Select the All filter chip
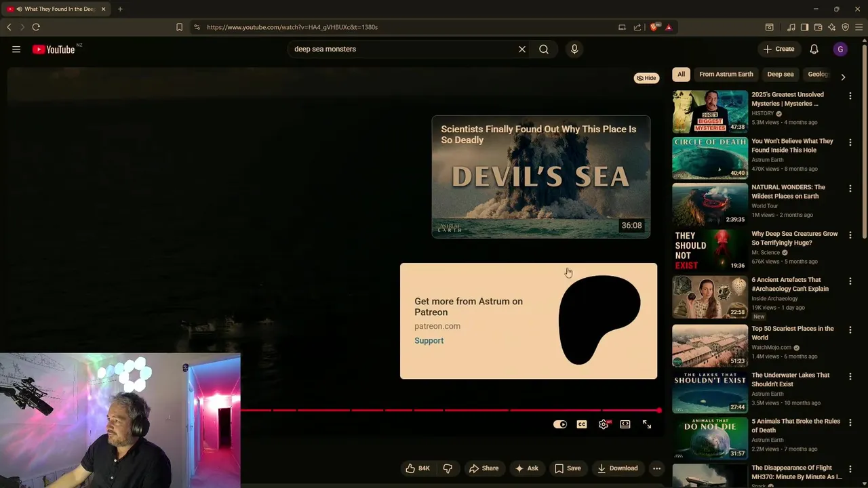Viewport: 868px width, 488px height. click(681, 75)
